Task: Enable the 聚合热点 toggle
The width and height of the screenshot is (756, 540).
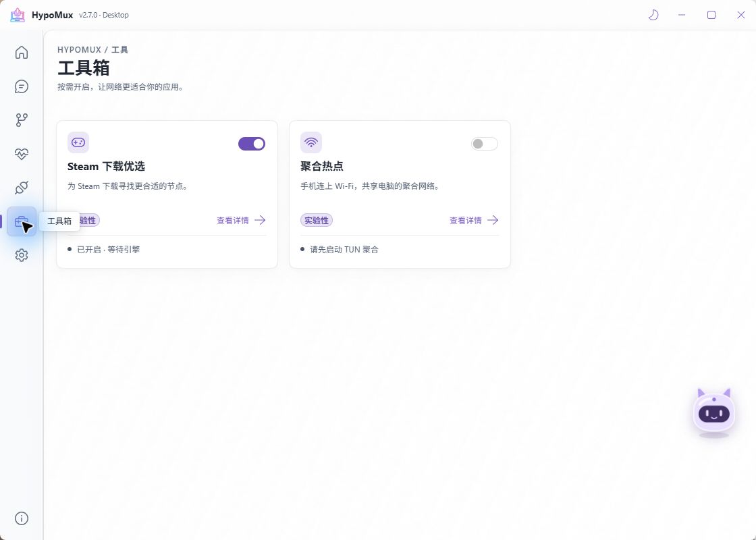Action: click(x=485, y=144)
